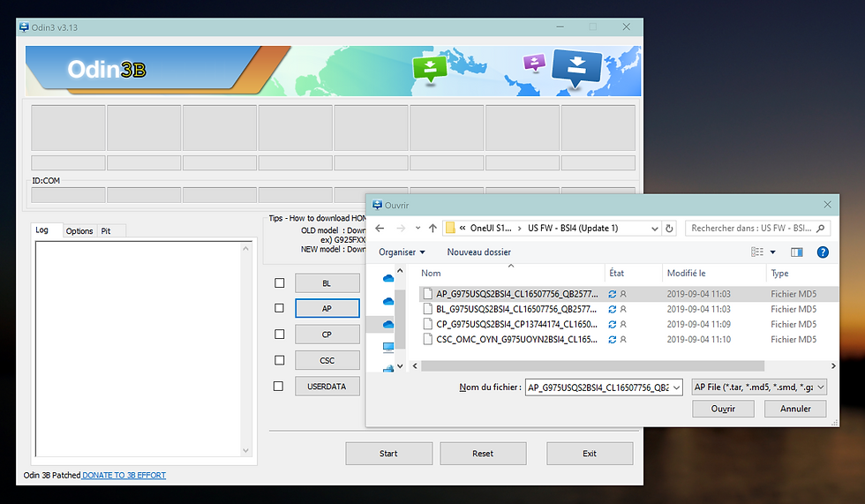Open the view options dropdown arrow
This screenshot has width=865, height=504.
tap(773, 252)
